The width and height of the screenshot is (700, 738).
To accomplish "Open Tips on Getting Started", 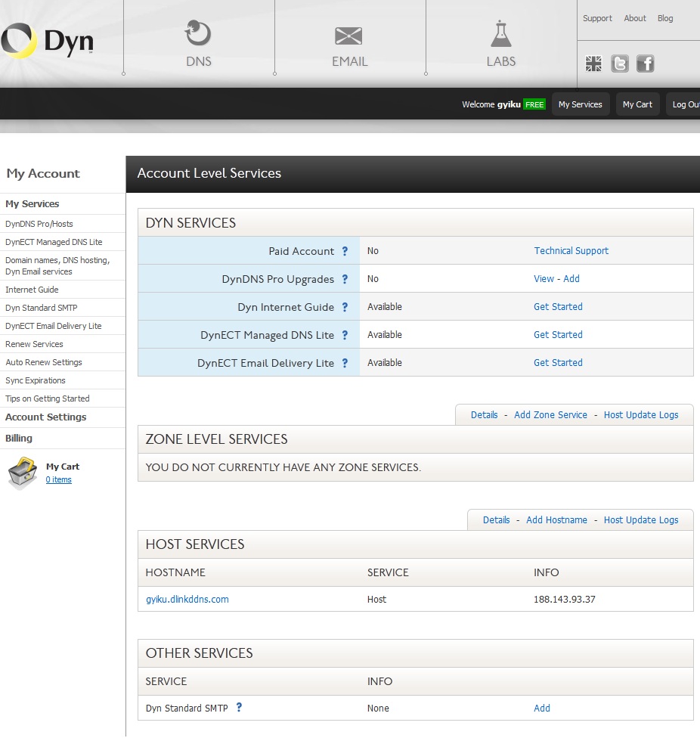I will 47,398.
